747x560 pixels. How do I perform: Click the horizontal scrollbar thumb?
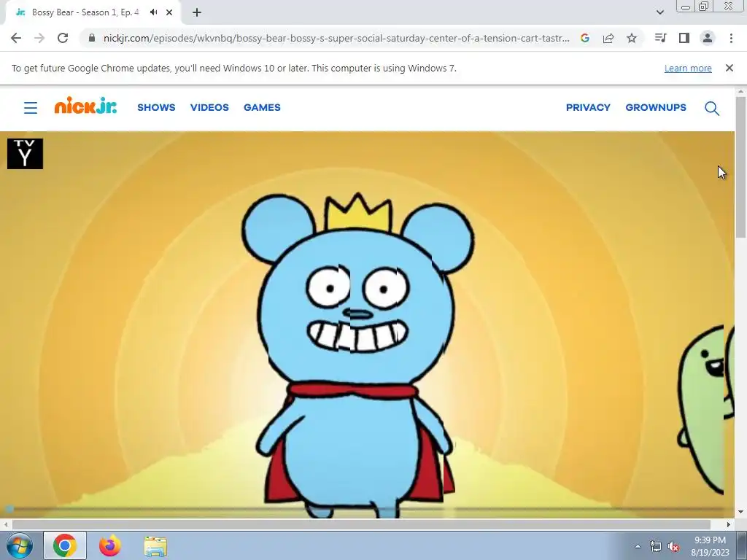pos(361,524)
